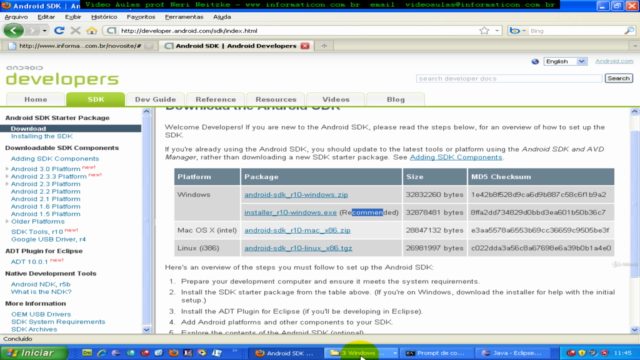
Task: Download android-sdk_r10-mac_x86.zip
Action: point(297,230)
